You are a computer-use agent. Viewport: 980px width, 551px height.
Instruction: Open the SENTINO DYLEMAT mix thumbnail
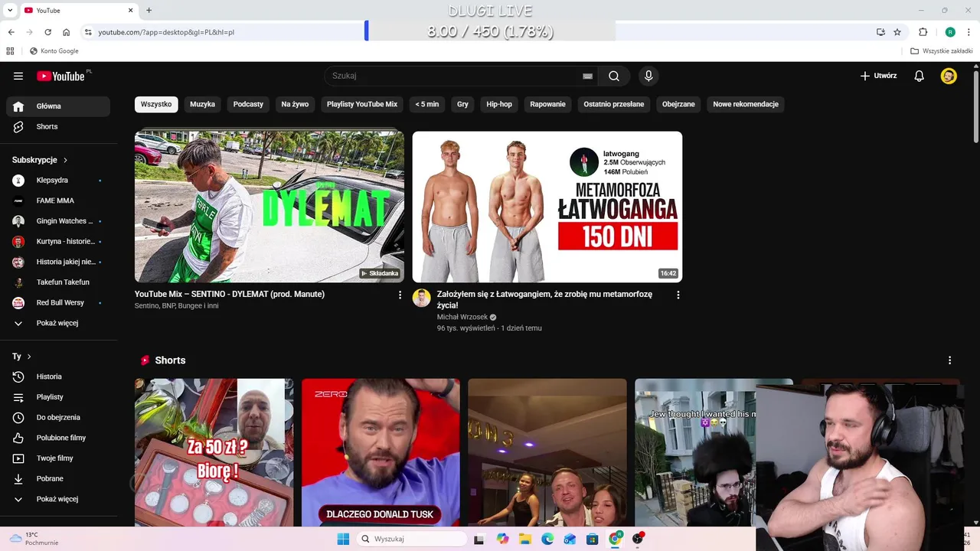(x=269, y=207)
